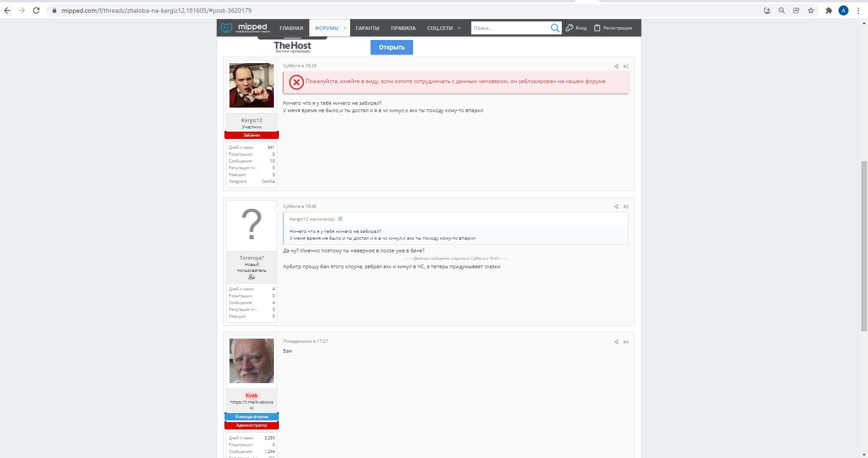Screen dimensions: 868x458
Task: Click the scrollbar up arrow
Action: 864,23
